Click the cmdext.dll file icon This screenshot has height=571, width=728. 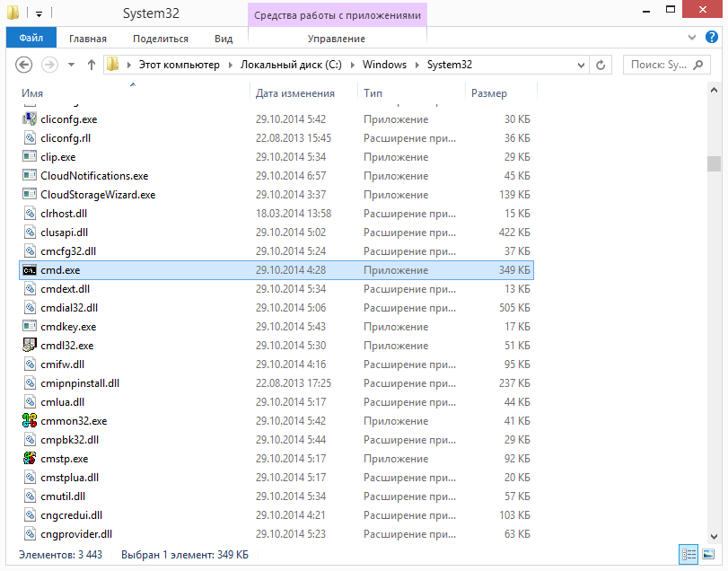[30, 289]
